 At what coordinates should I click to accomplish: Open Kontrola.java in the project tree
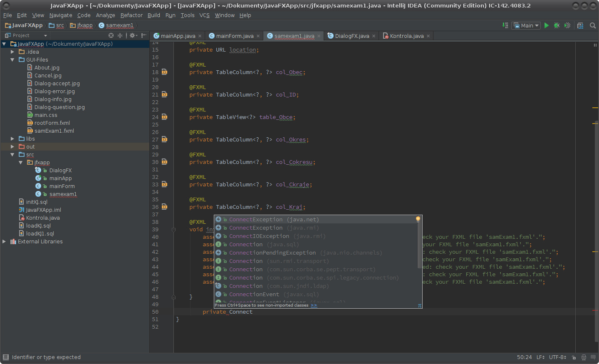click(43, 218)
